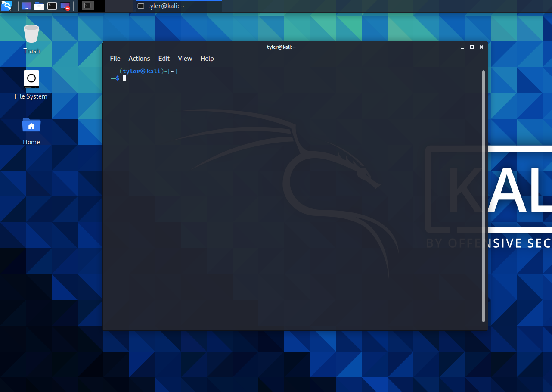Open the Kali applications menu
The image size is (552, 392).
point(7,6)
